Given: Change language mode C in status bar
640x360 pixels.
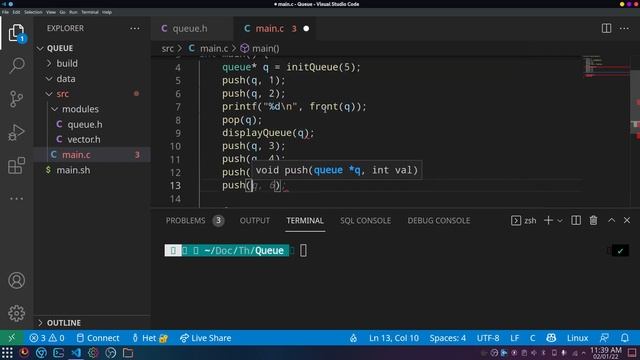Looking at the screenshot, I should (533, 338).
